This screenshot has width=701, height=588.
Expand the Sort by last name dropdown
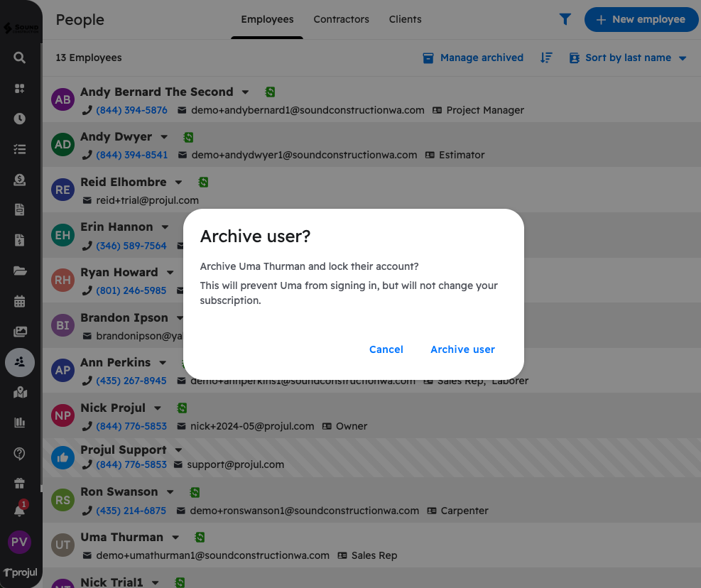[x=628, y=58]
